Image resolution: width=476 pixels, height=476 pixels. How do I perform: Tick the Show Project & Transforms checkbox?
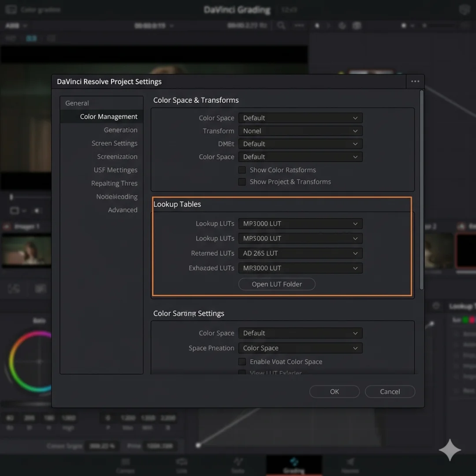tap(242, 182)
